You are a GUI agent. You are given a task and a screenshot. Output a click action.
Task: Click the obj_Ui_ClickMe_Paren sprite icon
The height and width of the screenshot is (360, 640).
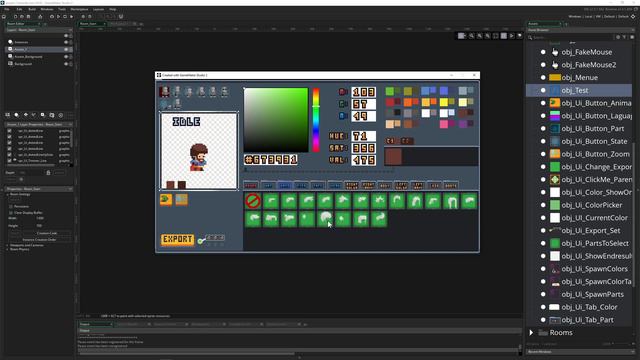pos(555,179)
